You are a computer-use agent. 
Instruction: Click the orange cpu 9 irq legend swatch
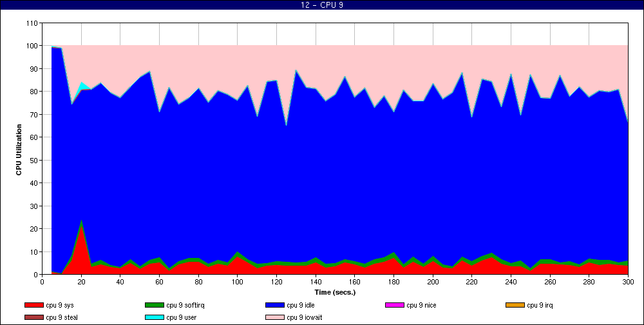pos(515,305)
